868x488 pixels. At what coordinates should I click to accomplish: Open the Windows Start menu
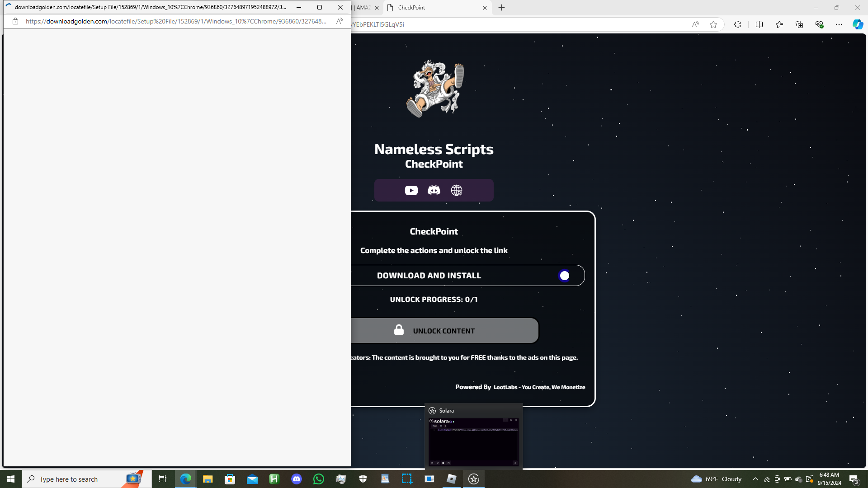pos(11,479)
